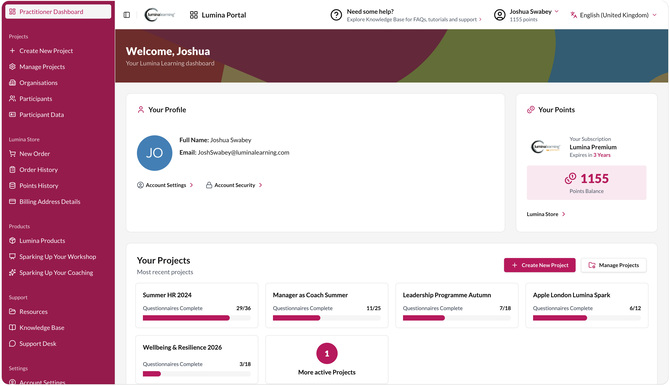The height and width of the screenshot is (386, 670).
Task: Click the help question mark icon
Action: tap(336, 15)
